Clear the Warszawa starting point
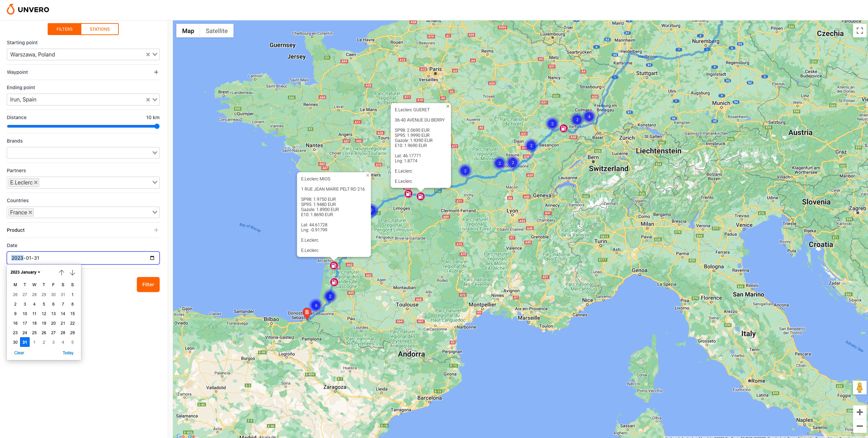Viewport: 868px width, 438px height. point(148,54)
